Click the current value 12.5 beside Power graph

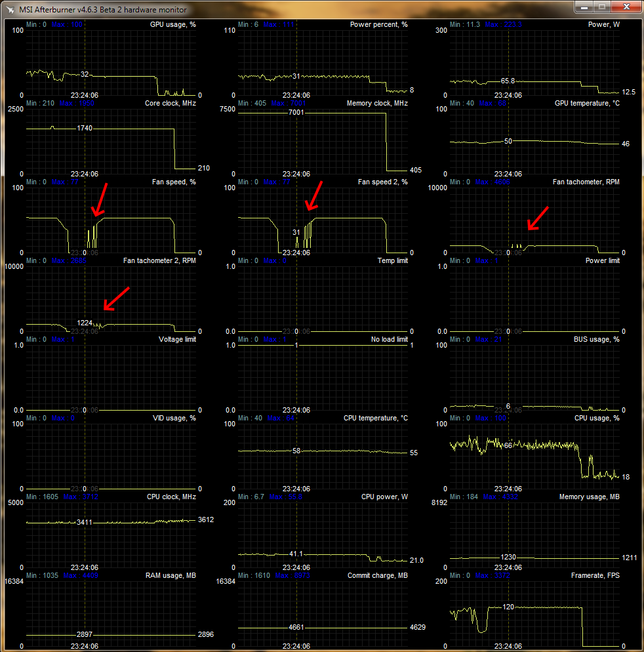tap(629, 92)
